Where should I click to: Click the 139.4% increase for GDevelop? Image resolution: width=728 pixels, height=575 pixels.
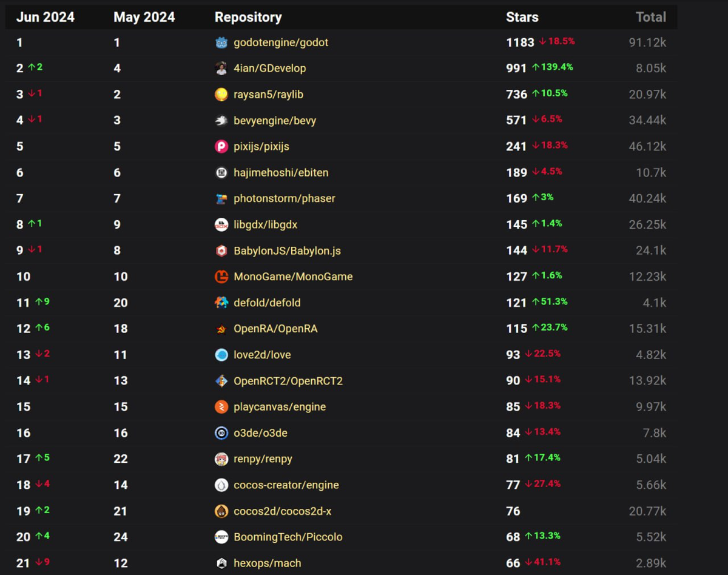point(553,67)
